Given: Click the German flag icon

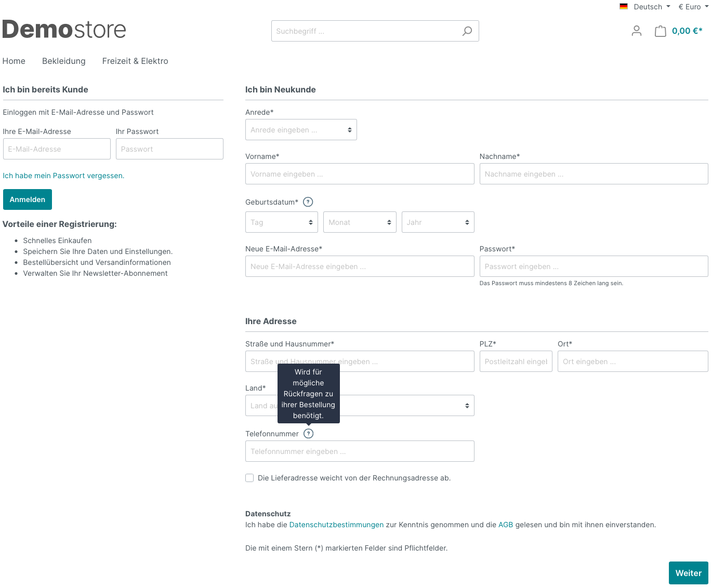Looking at the screenshot, I should tap(624, 7).
